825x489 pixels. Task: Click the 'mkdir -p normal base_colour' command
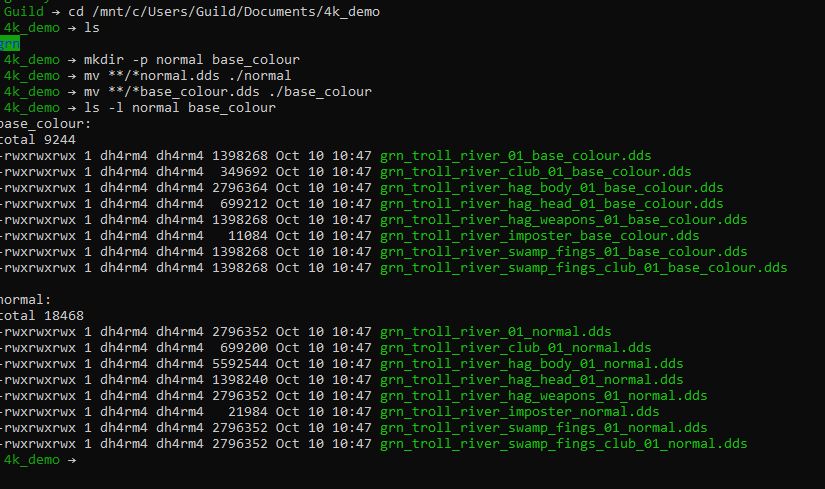tap(192, 60)
